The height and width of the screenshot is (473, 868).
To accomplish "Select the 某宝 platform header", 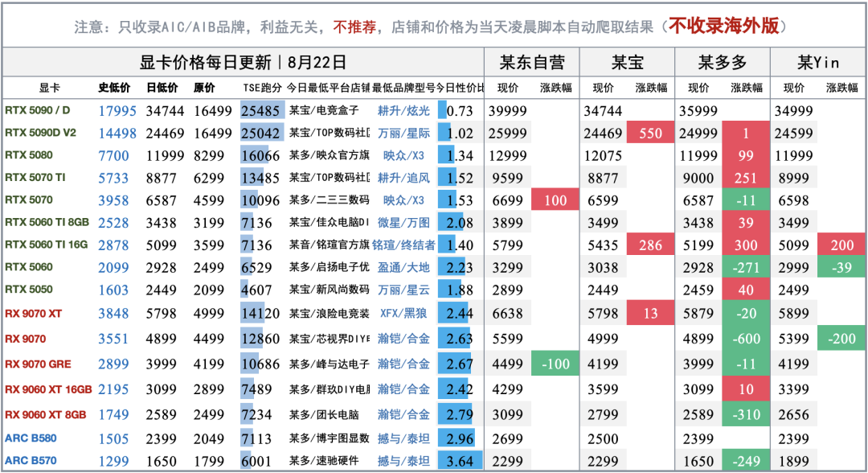I will (x=627, y=62).
